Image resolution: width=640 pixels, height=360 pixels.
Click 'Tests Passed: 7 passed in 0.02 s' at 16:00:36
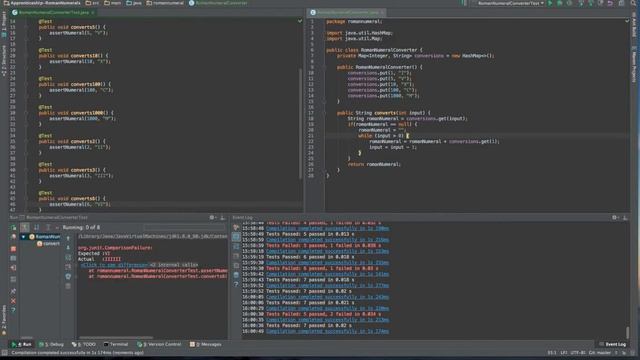309,326
